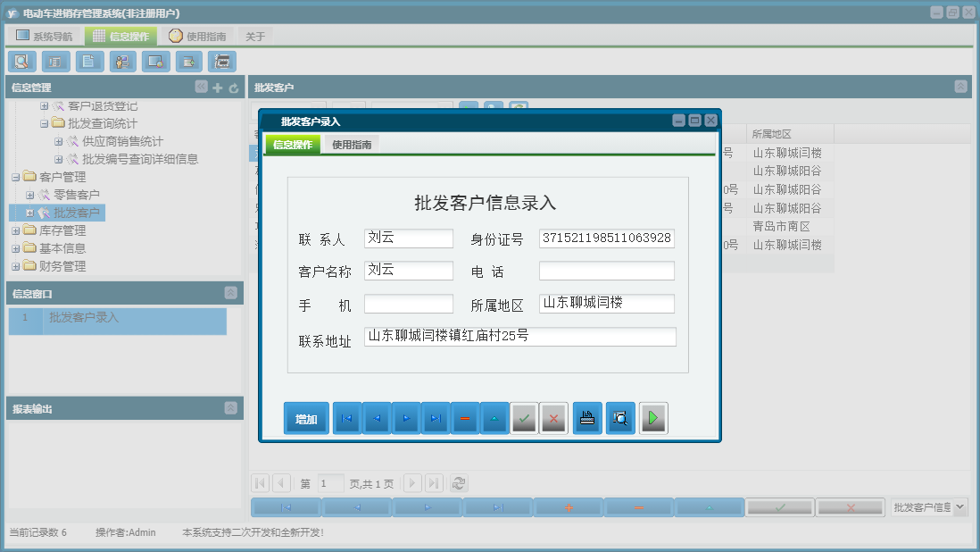
Task: Click 当前记录数 6 in status bar
Action: [x=38, y=532]
